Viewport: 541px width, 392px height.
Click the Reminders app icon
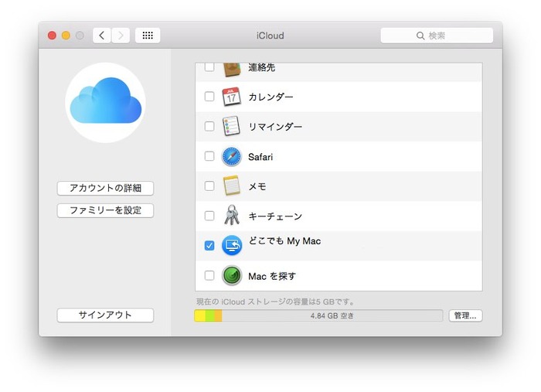pos(231,126)
